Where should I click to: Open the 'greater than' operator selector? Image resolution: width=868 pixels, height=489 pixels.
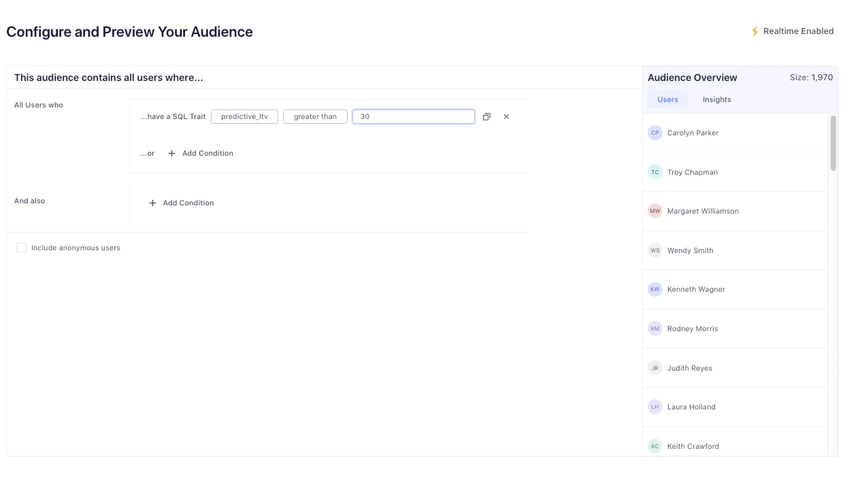tap(315, 116)
